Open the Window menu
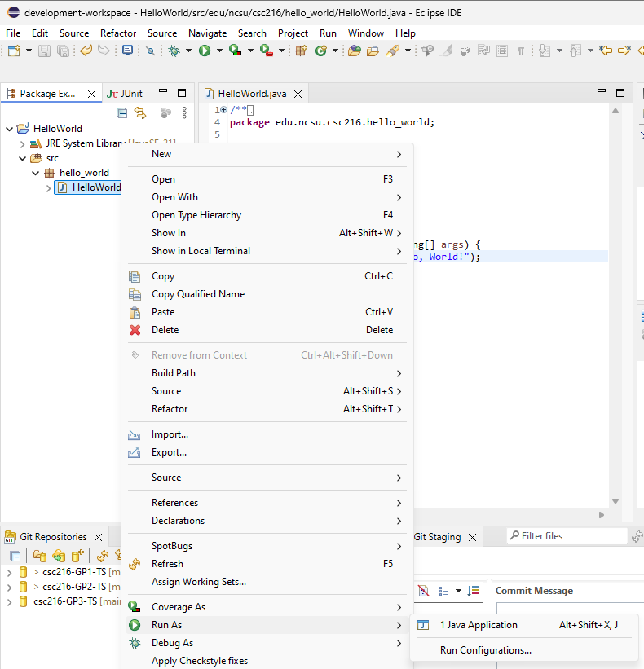This screenshot has width=644, height=669. pyautogui.click(x=366, y=33)
